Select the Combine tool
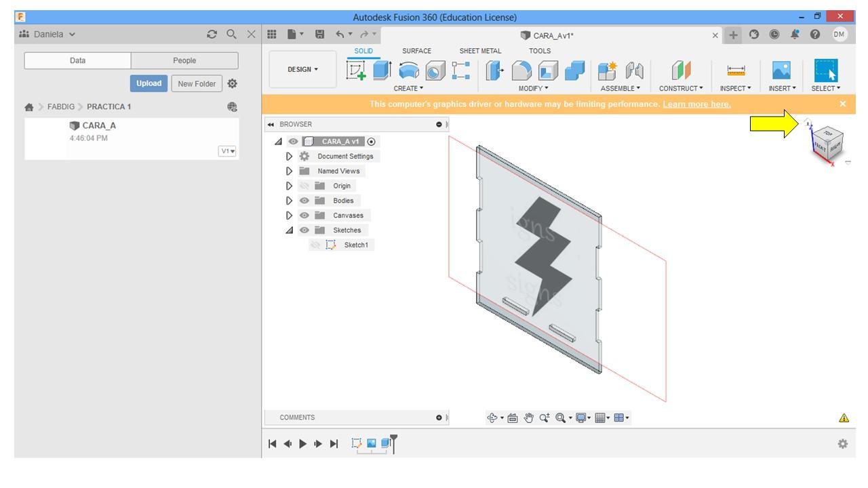This screenshot has width=868, height=488. point(574,70)
